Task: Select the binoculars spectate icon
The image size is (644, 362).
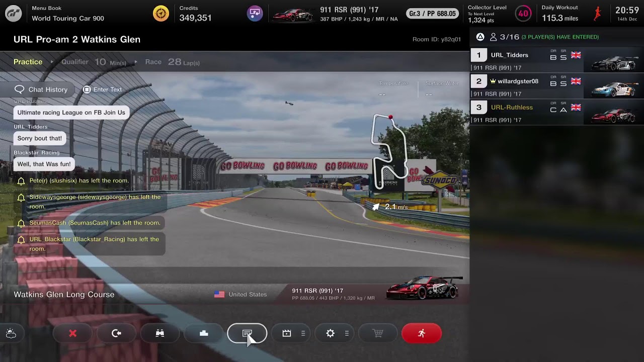Action: 160,333
